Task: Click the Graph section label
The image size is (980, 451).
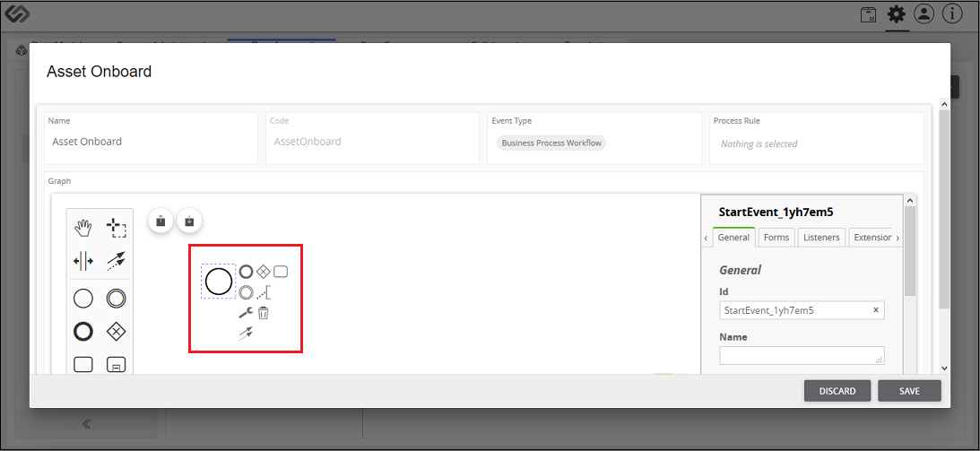Action: pos(60,181)
